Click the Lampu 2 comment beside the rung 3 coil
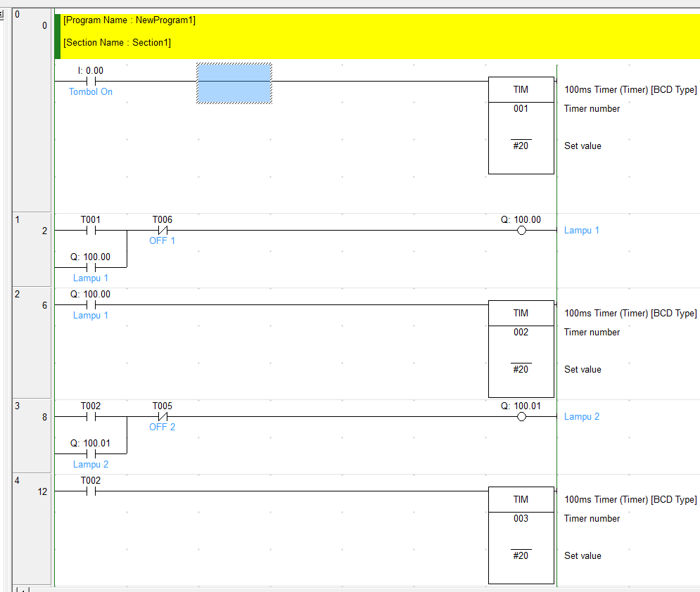 coord(582,417)
